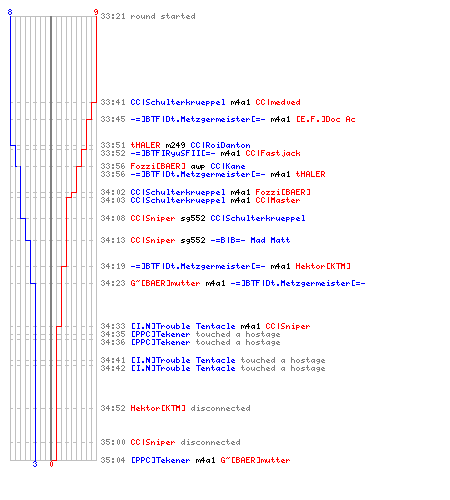Click [I.N]Trouble Tentacle in the 34:33 kill

point(183,326)
